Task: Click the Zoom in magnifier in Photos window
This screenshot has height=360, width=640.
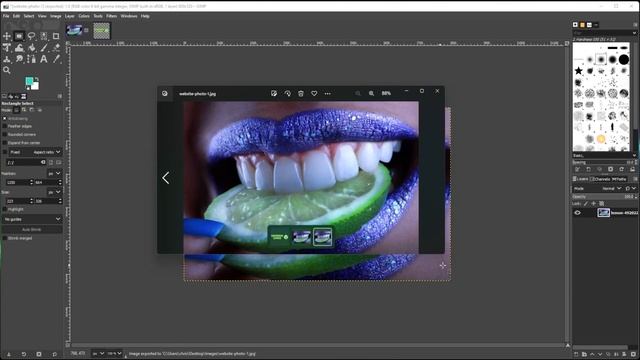Action: tap(371, 93)
